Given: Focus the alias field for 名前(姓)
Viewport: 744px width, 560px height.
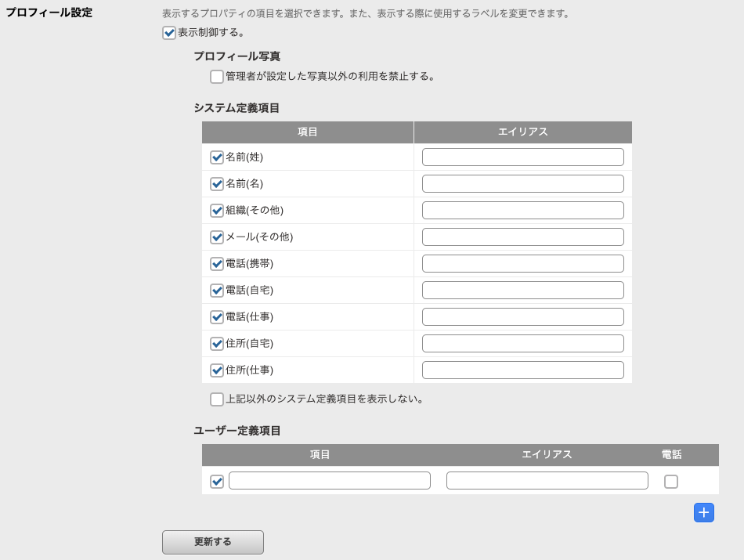Looking at the screenshot, I should click(x=523, y=157).
